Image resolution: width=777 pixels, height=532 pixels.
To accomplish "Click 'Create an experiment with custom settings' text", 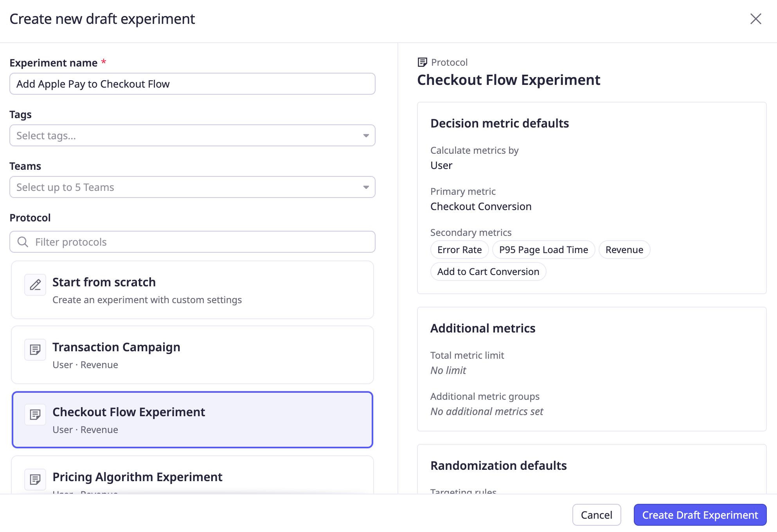I will pyautogui.click(x=147, y=300).
